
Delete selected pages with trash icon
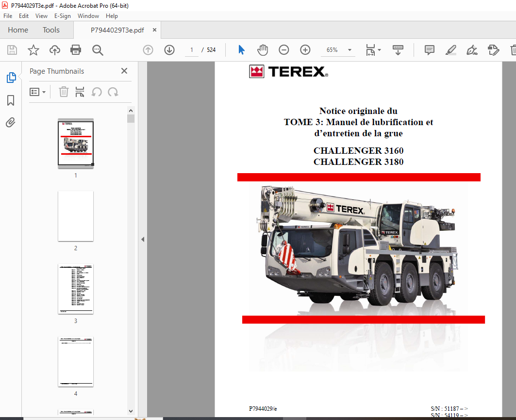64,92
